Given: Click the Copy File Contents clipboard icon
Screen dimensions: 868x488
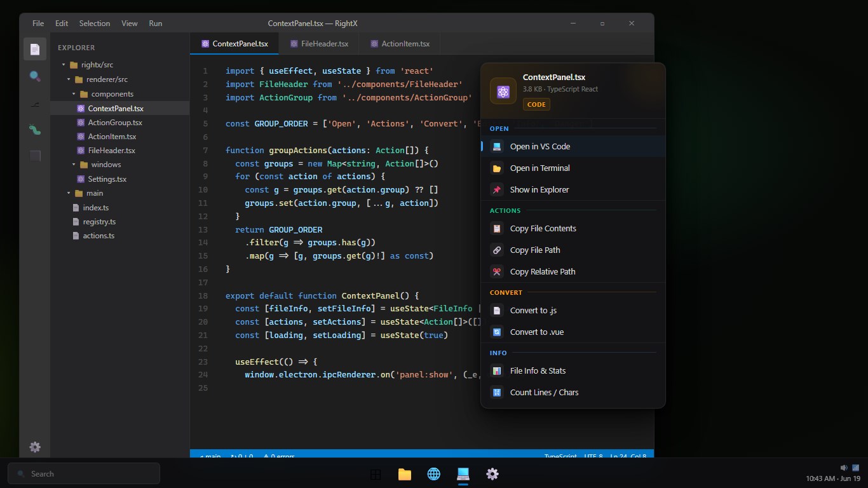Looking at the screenshot, I should pos(497,228).
